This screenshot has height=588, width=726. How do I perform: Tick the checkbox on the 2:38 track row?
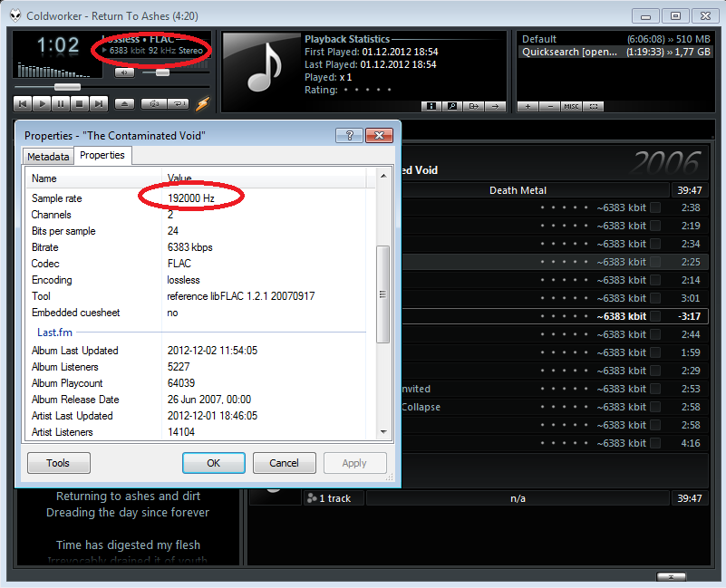pyautogui.click(x=655, y=207)
